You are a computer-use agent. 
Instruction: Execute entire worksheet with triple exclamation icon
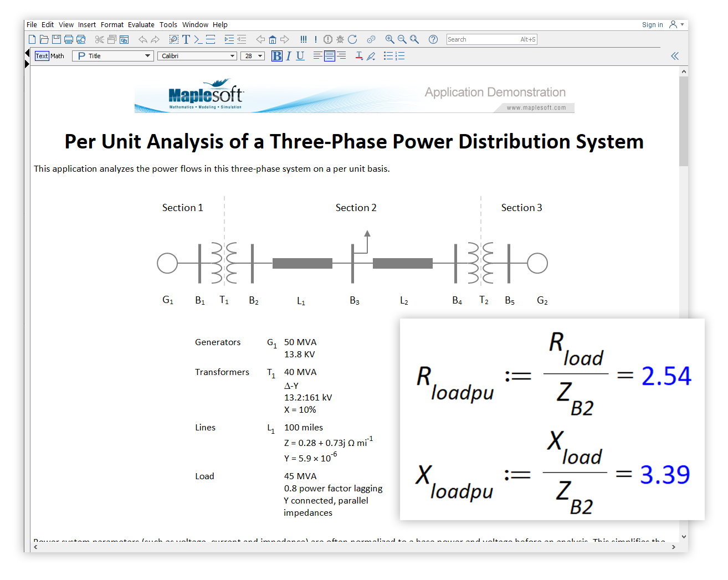(x=303, y=39)
